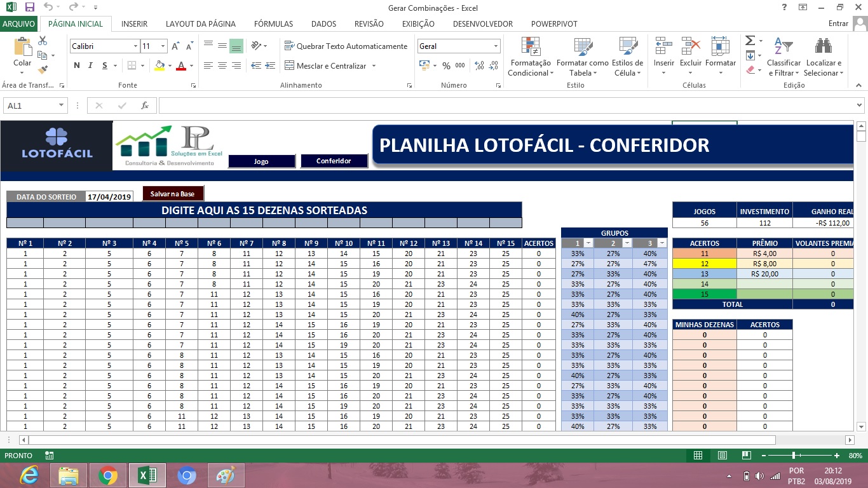This screenshot has width=868, height=488.
Task: Toggle underline S formatting
Action: click(105, 65)
